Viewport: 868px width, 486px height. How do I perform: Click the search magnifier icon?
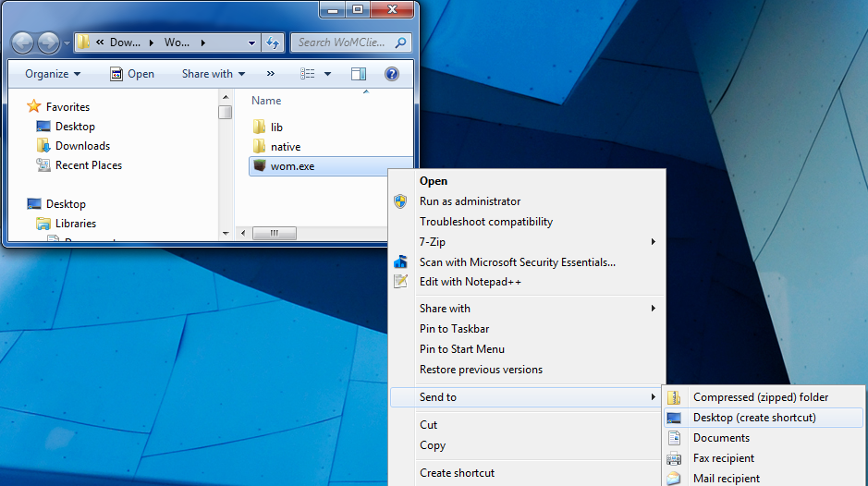click(401, 43)
